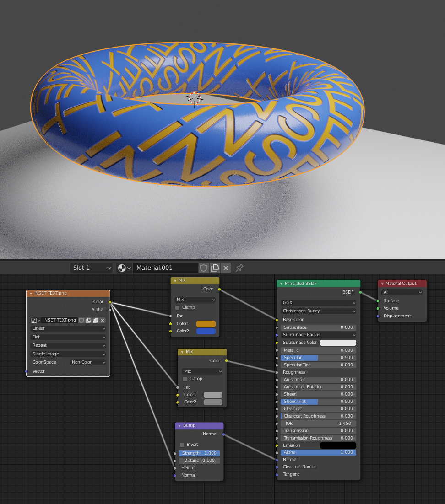Screen dimensions: 445x504
Task: Enable Clamp on the Mix node feeding Base Color
Action: click(x=177, y=308)
